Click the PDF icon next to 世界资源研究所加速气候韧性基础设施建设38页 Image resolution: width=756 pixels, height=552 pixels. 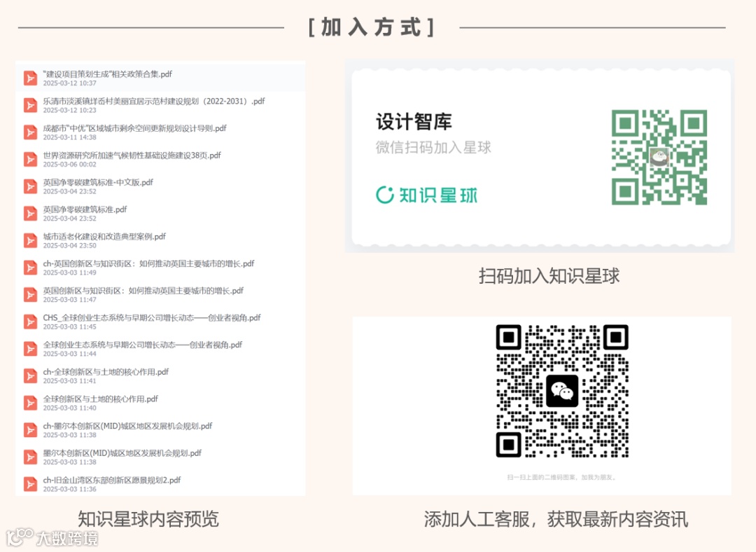click(x=29, y=159)
